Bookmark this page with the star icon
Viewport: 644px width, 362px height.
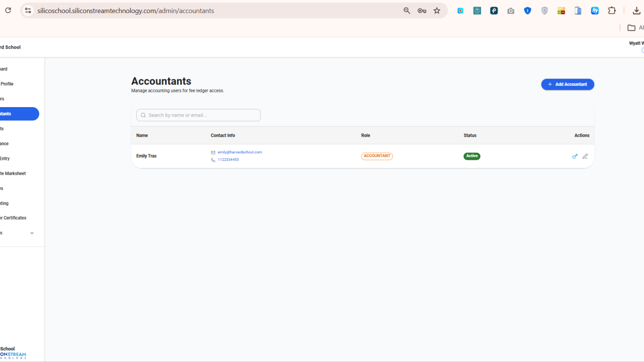tap(437, 11)
